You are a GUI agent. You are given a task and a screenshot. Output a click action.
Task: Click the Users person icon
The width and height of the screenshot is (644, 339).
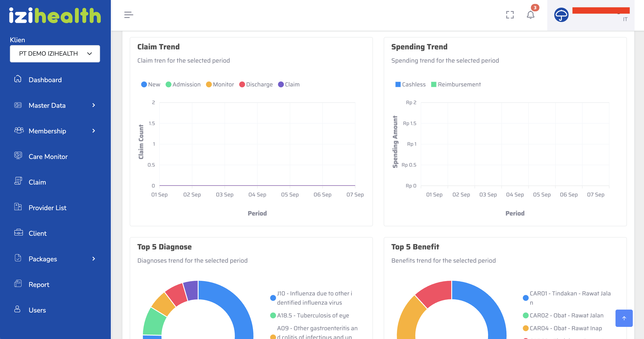tap(17, 309)
